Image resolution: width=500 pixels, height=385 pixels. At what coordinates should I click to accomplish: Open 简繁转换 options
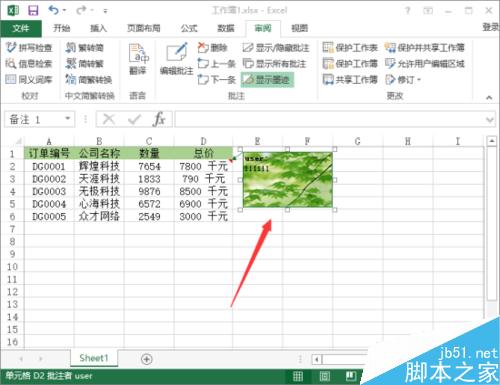(x=89, y=79)
